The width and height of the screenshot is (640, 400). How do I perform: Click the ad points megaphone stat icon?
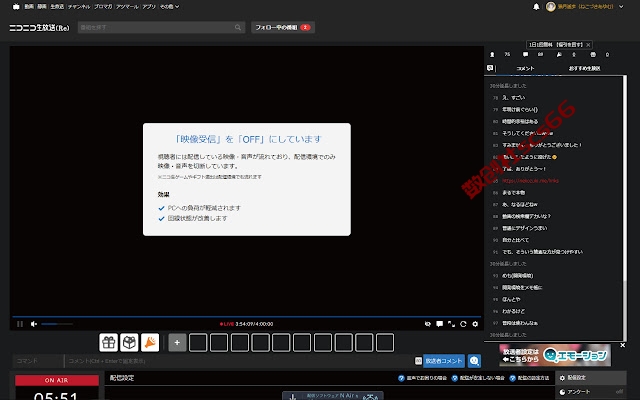[x=559, y=55]
